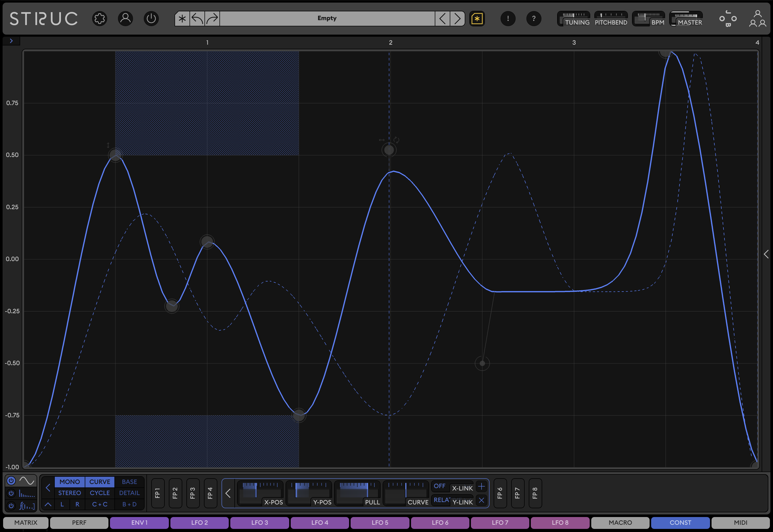Open the CONST tab

(x=680, y=523)
